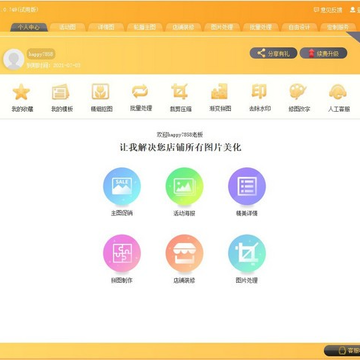
Task: Click the 续费升级 upgrade button
Action: tap(323, 53)
